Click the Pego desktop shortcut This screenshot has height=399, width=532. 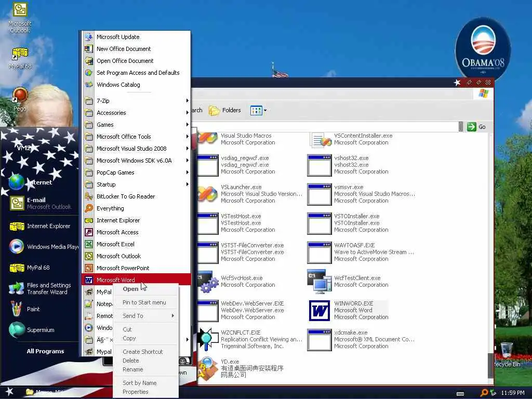20,99
